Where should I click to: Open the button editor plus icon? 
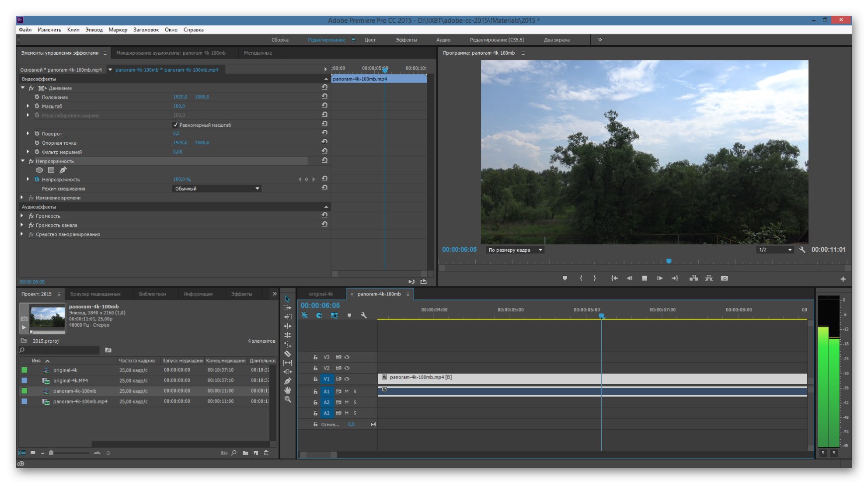[843, 279]
